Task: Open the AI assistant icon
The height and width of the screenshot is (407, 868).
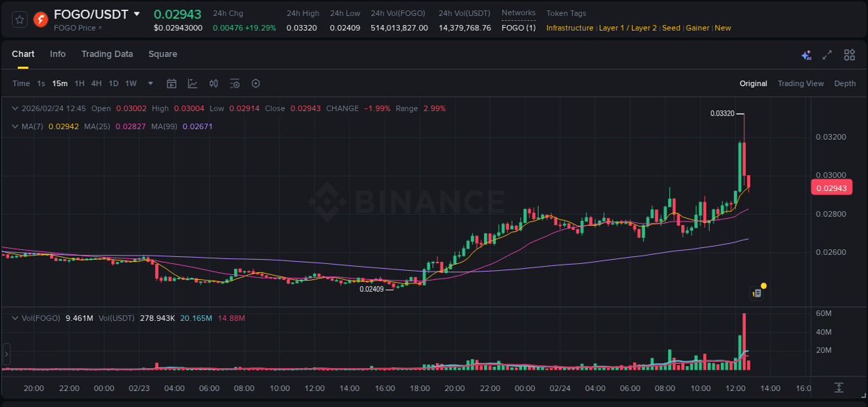Action: click(807, 54)
